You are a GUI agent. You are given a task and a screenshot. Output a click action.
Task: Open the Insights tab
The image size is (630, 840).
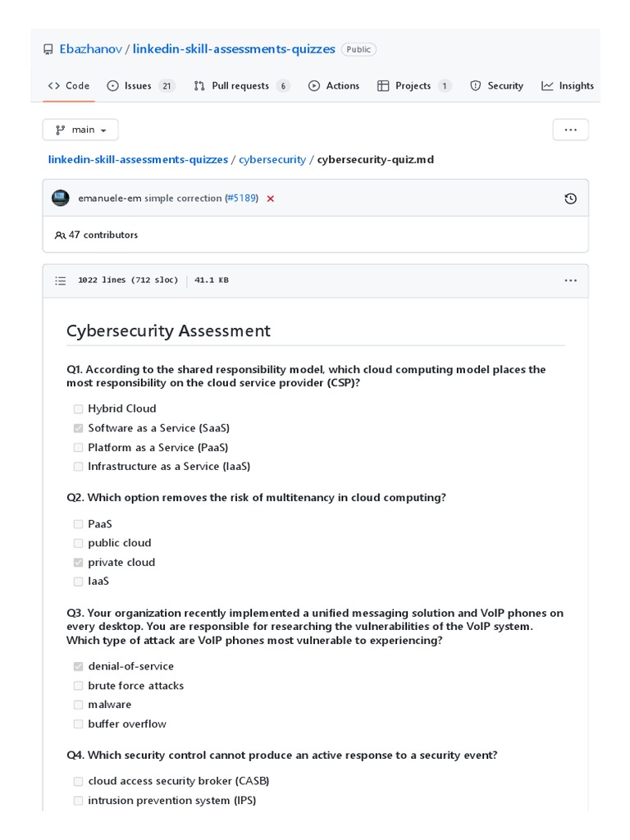click(x=568, y=85)
